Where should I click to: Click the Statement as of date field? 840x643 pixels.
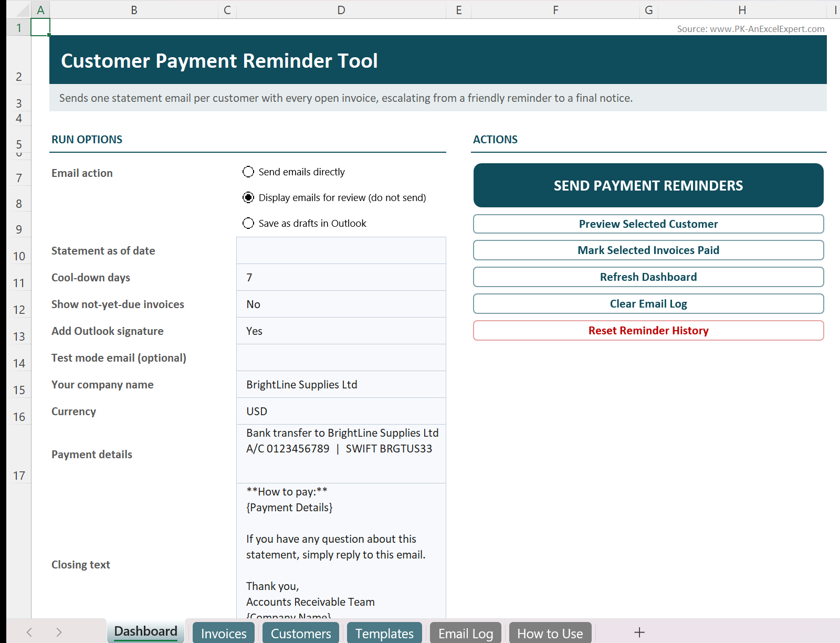[341, 250]
